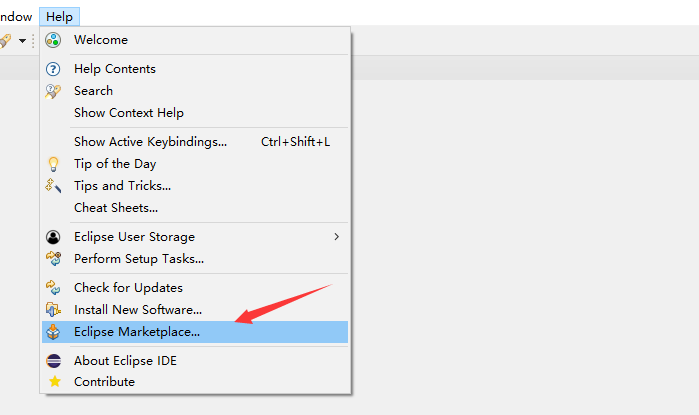Click the Tip of the Day lightbulb
Viewport: 699px width, 415px height.
pos(53,164)
